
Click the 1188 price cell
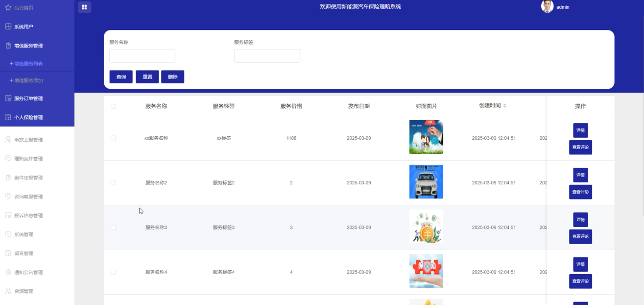tap(291, 138)
